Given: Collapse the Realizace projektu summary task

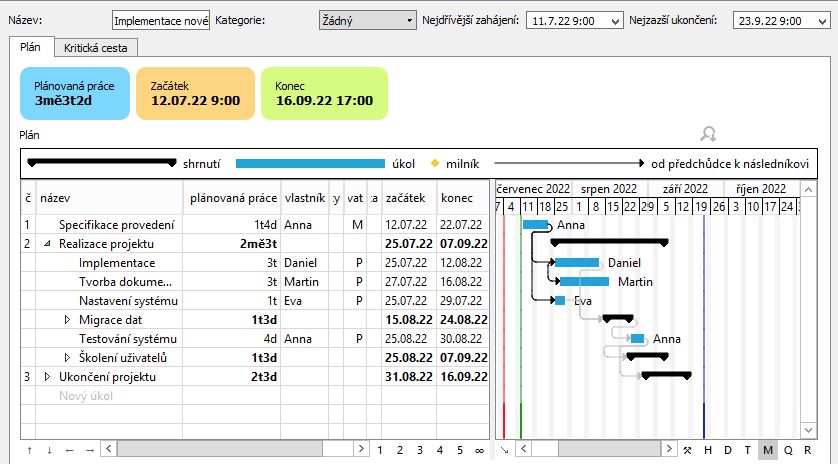Looking at the screenshot, I should 47,243.
